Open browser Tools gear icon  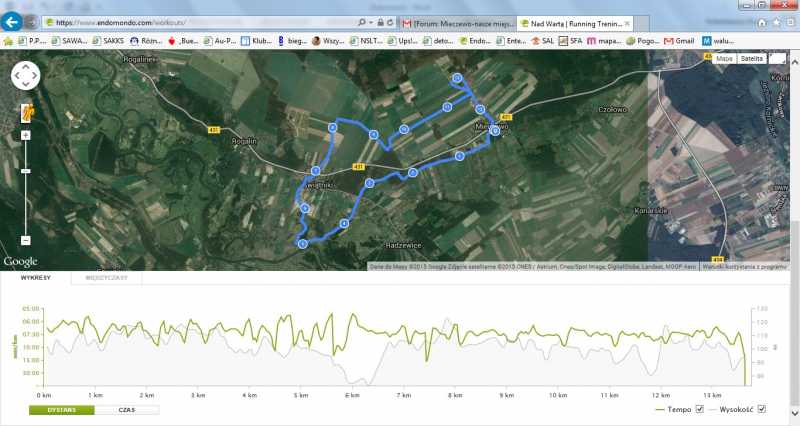[x=790, y=23]
